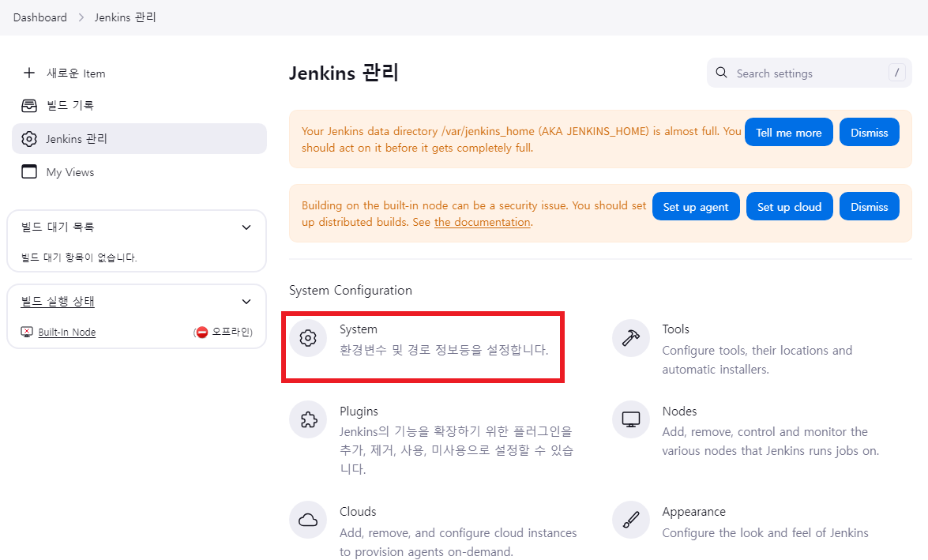
Task: Click the plus icon beside 새로운 Item
Action: (29, 73)
